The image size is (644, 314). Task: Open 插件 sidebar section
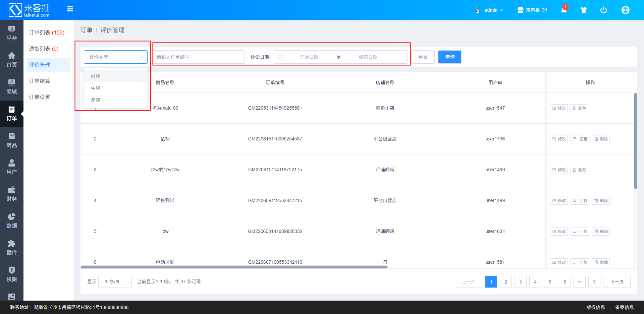[x=12, y=248]
